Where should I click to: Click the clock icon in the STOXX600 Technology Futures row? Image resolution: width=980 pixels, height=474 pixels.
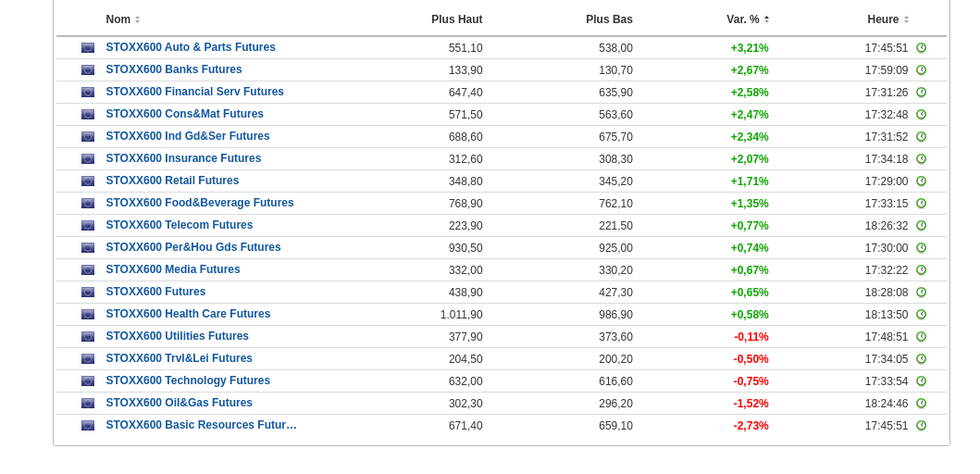[921, 381]
